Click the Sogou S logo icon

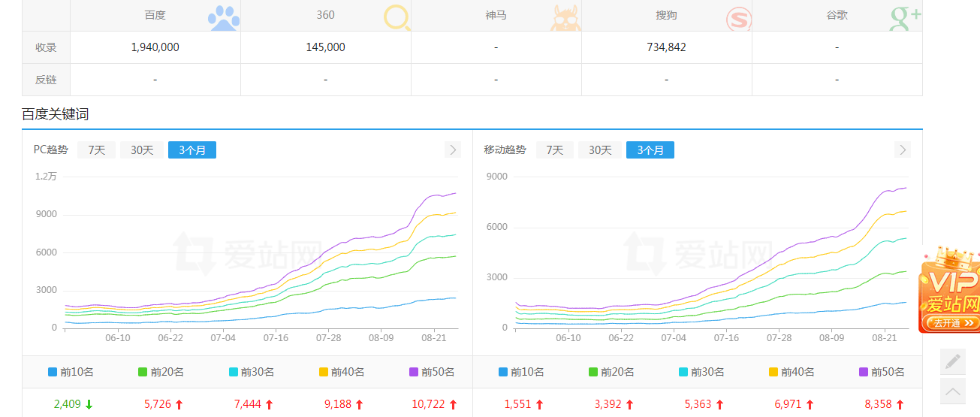(x=738, y=18)
